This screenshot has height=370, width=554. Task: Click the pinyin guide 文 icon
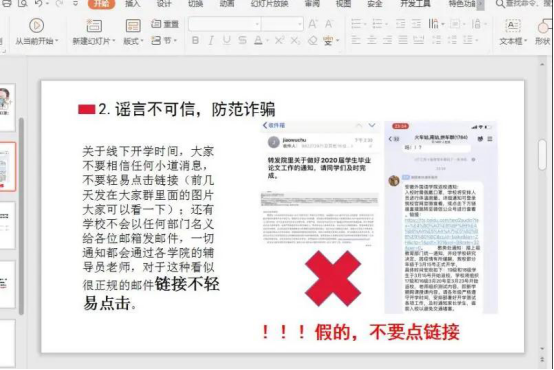328,41
